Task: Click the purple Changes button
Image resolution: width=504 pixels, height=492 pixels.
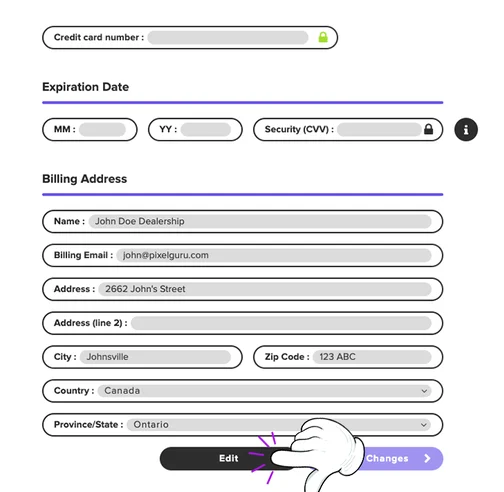Action: (x=402, y=459)
